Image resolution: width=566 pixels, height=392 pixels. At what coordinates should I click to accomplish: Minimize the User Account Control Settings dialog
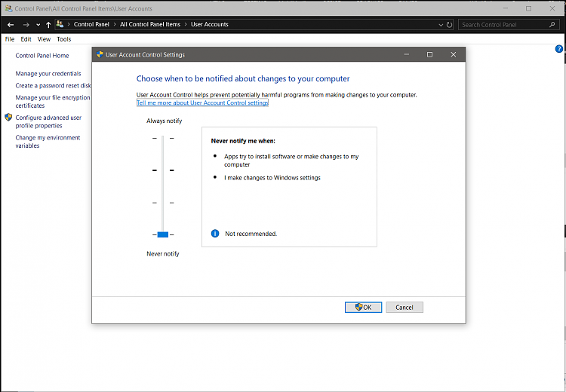[x=407, y=54]
